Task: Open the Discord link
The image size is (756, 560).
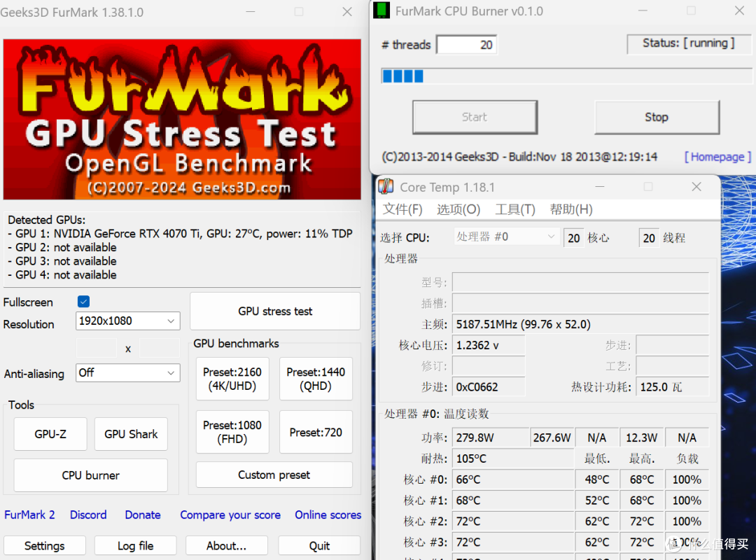Action: click(88, 515)
